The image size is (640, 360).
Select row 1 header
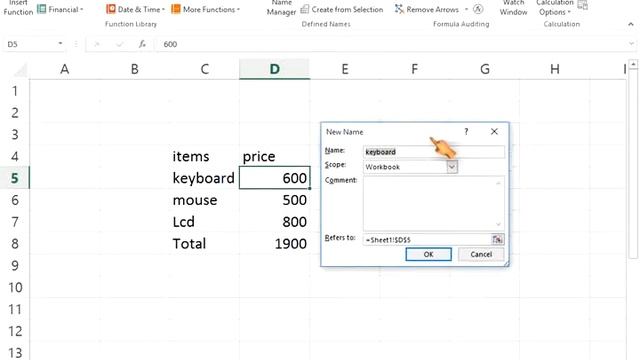point(15,91)
